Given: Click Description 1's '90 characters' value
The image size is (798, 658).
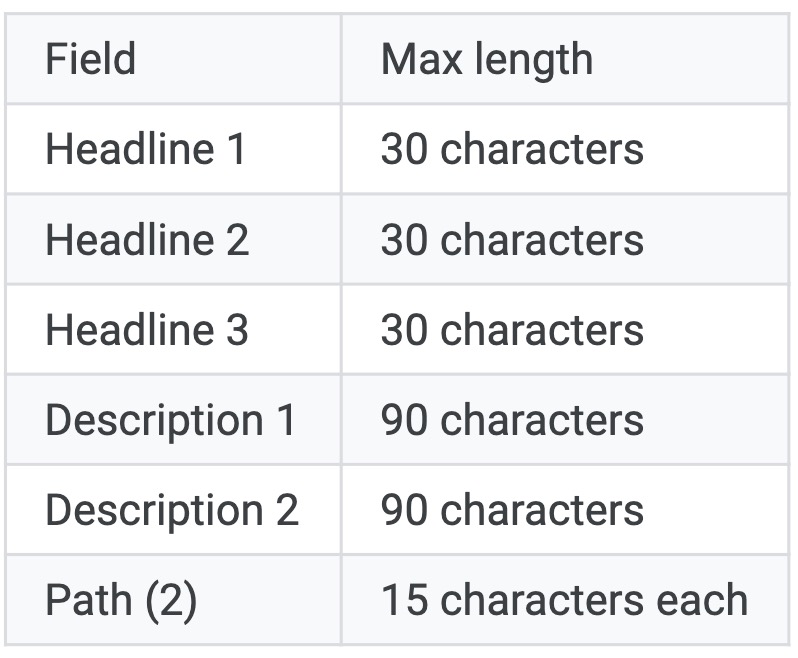Looking at the screenshot, I should tap(512, 420).
